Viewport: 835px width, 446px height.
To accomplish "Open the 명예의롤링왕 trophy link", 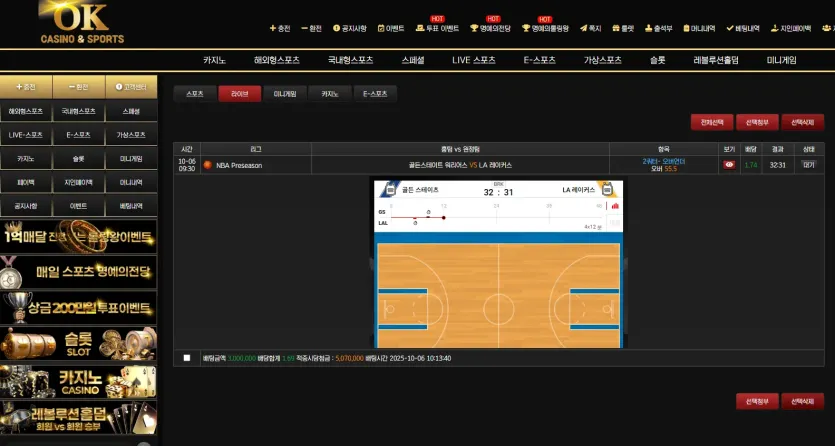I will point(545,29).
